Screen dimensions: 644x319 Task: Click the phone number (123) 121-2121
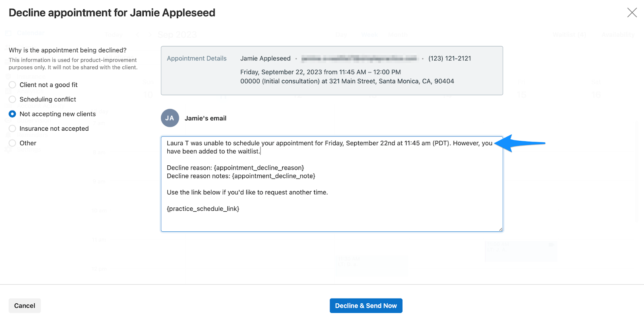point(450,58)
